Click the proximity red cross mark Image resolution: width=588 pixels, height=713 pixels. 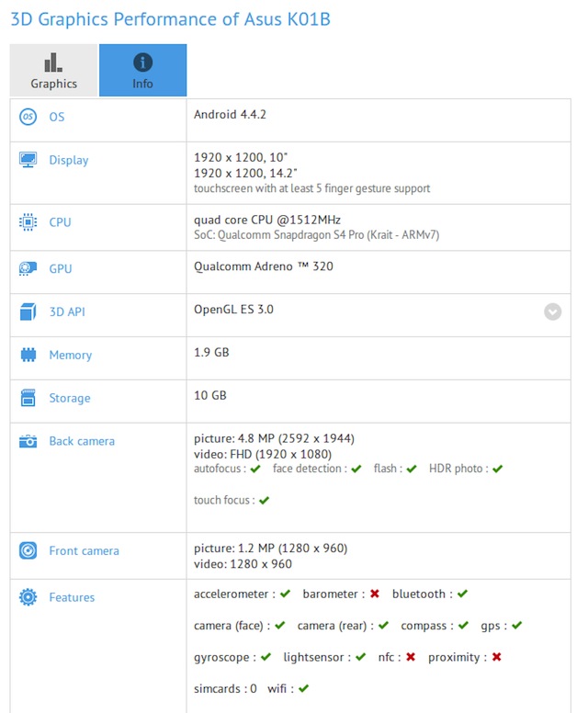point(497,657)
